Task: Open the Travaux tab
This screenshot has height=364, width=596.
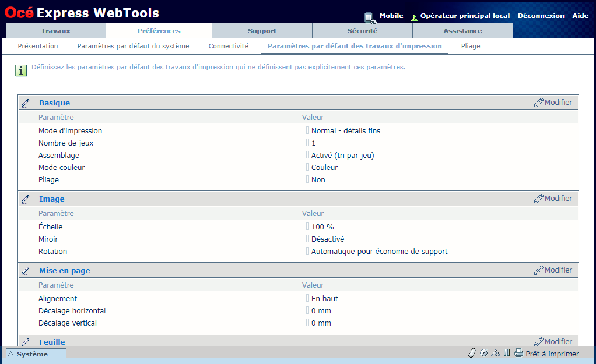Action: (x=56, y=31)
